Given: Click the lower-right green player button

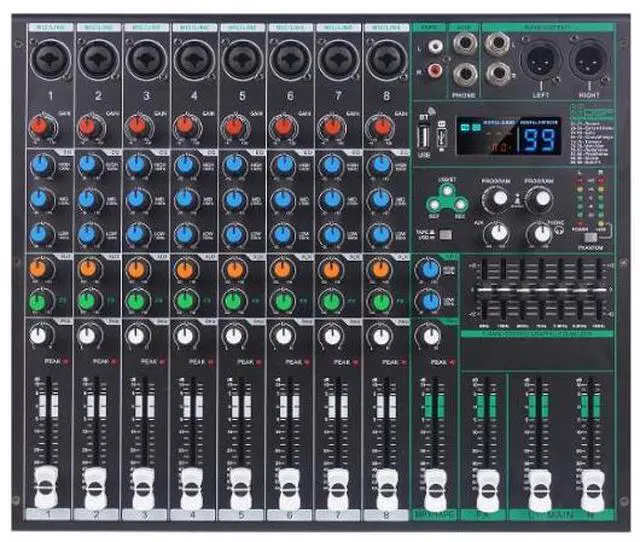Looking at the screenshot, I should tap(460, 204).
